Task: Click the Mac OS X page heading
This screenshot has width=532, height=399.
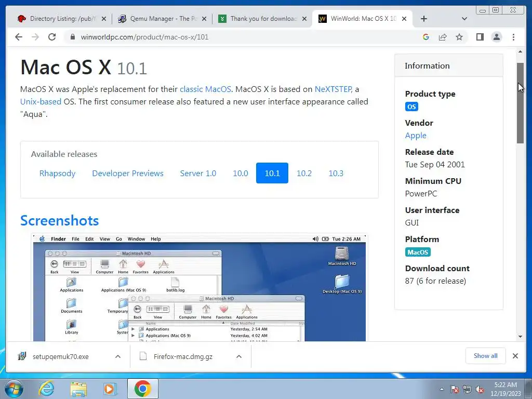Action: click(x=84, y=67)
